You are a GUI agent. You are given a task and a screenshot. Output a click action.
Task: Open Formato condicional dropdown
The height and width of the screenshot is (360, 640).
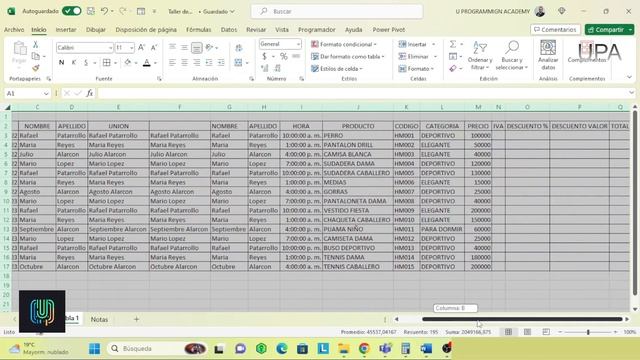343,44
